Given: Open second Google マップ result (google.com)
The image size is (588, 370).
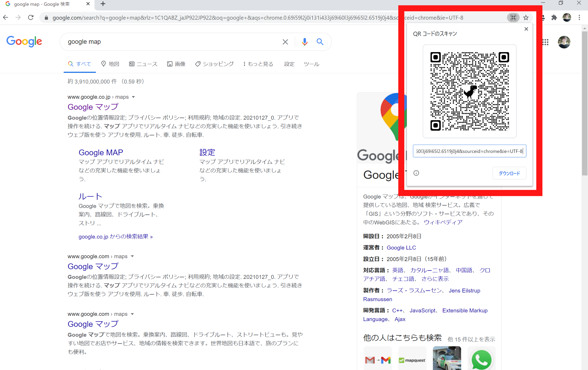Looking at the screenshot, I should (93, 266).
